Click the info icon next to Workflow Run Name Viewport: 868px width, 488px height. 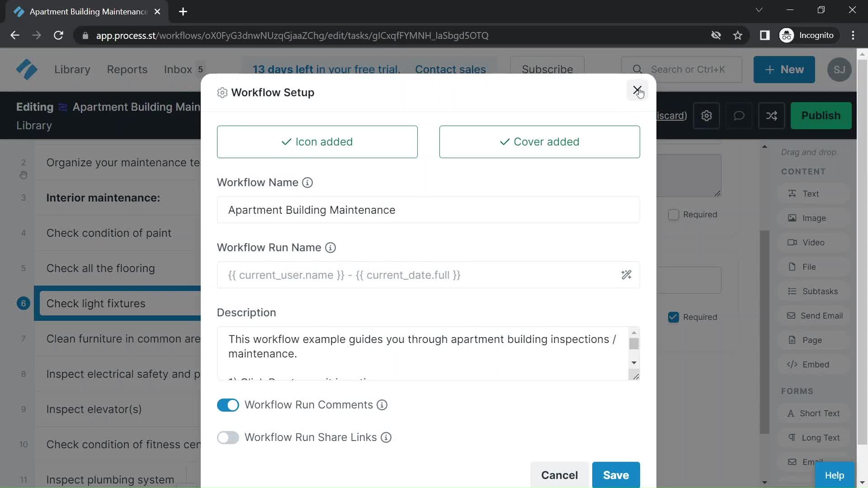click(330, 247)
